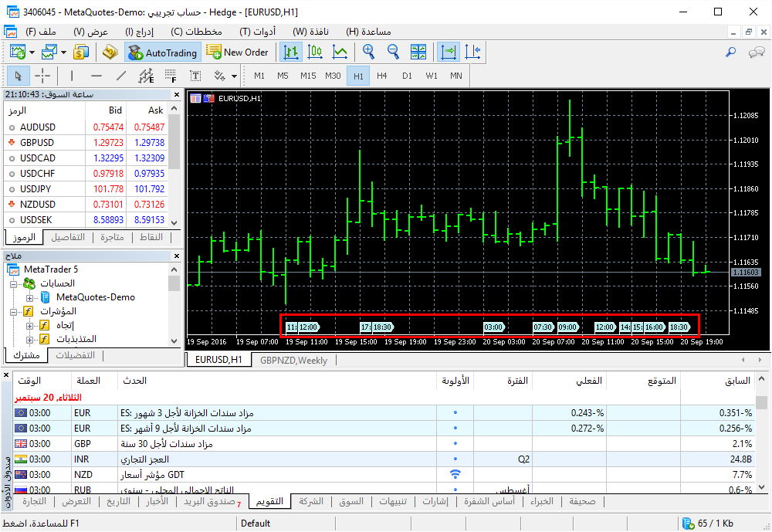Open the صندوق البريد toolbox tab
772x532 pixels.
point(212,502)
